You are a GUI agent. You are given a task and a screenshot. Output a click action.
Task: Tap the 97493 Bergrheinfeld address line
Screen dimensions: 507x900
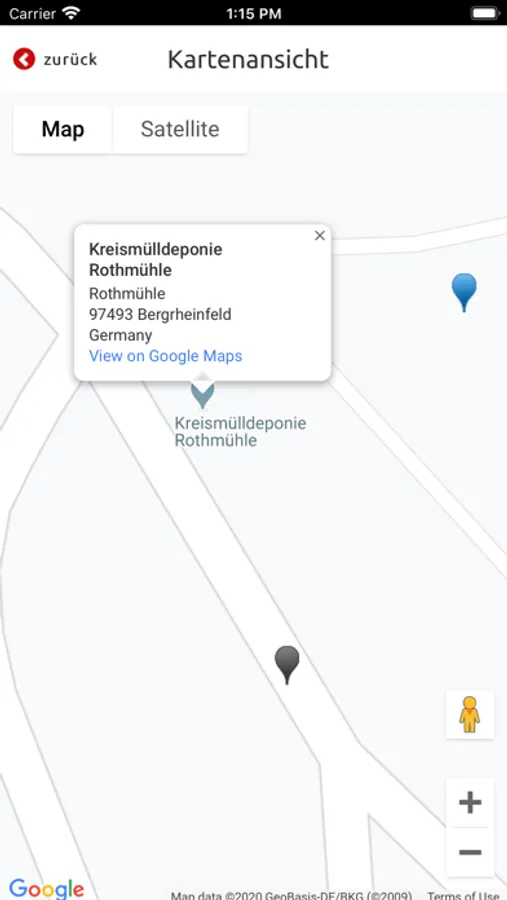click(x=160, y=315)
